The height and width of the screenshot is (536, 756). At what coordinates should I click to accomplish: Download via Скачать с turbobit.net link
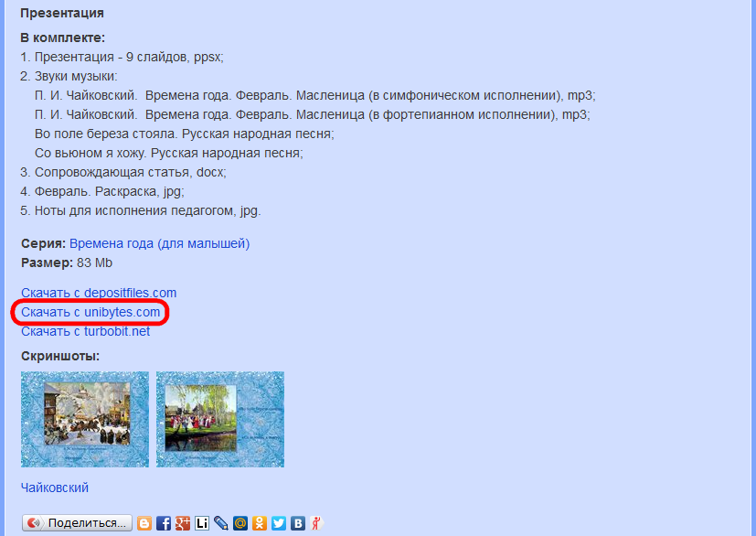[85, 331]
